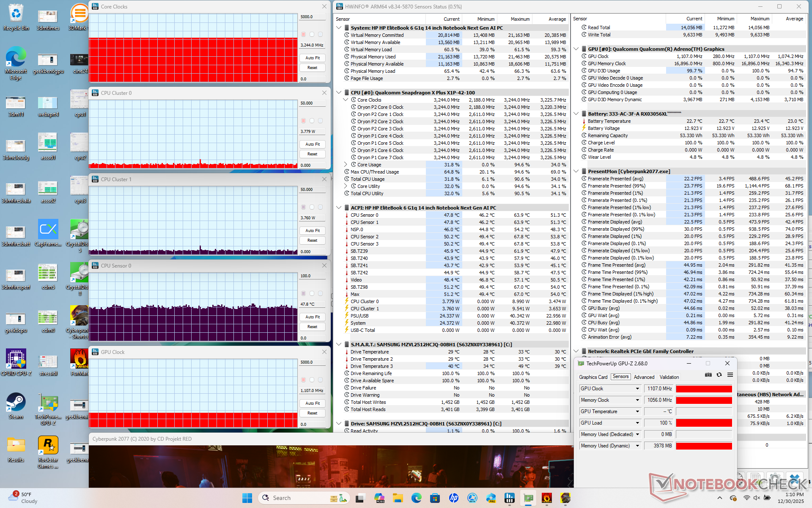812x508 pixels.
Task: Open the GPU-Z hamburger menu
Action: tap(730, 375)
